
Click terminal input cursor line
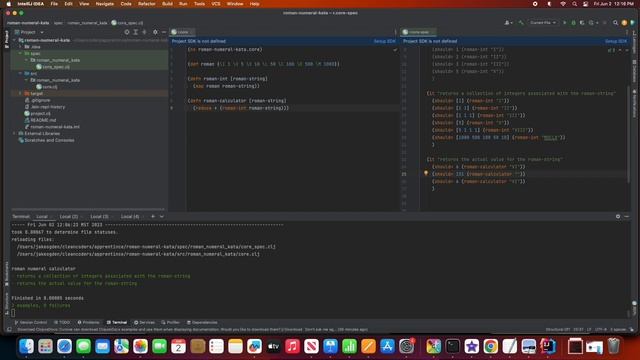pos(13,313)
